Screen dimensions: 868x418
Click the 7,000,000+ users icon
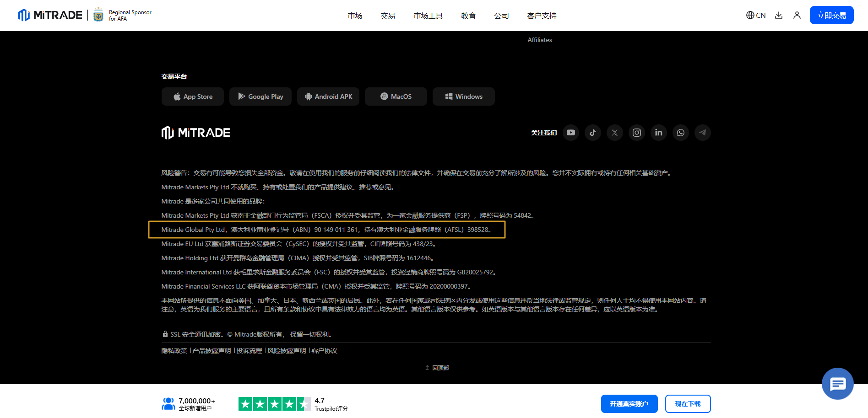click(x=168, y=404)
